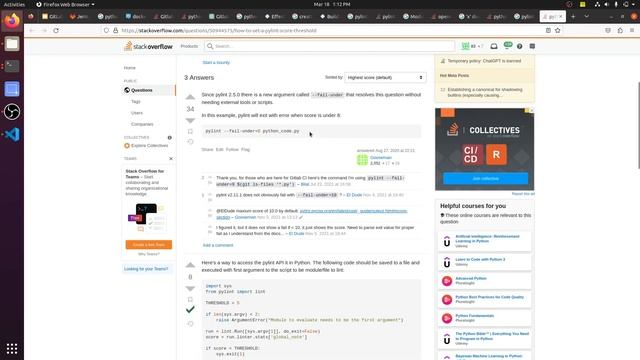Click the page vertical scrollbar thumb
This screenshot has height=360, width=640.
click(638, 125)
